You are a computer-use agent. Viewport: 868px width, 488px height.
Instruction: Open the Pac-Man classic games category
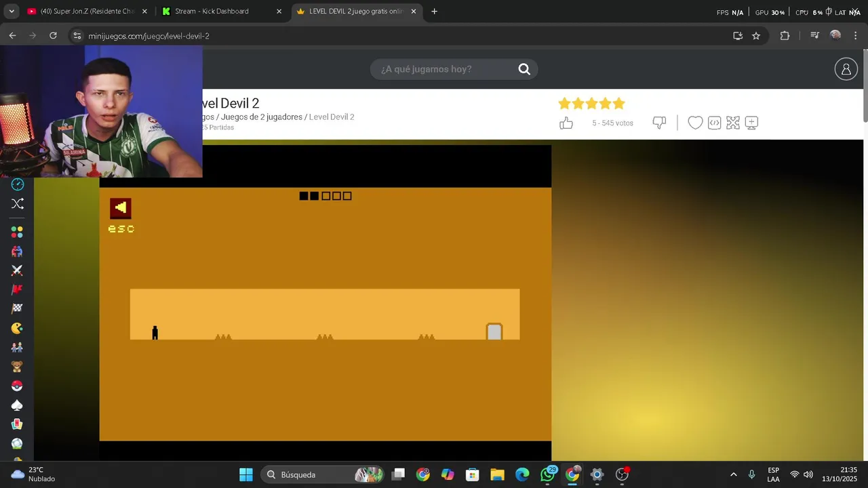pos(18,328)
